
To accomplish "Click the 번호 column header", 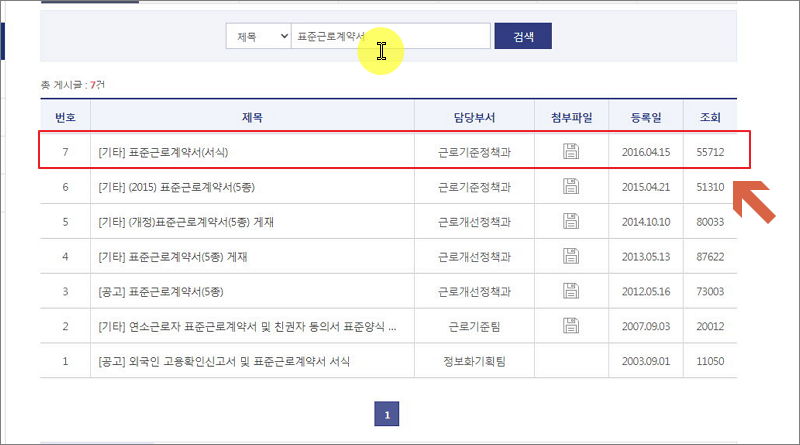I will 65,117.
